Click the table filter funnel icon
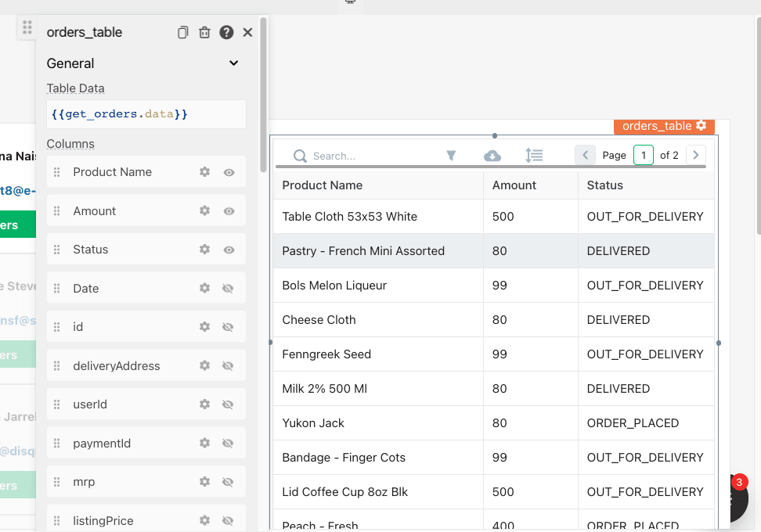Viewport: 761px width, 532px height. coord(451,156)
